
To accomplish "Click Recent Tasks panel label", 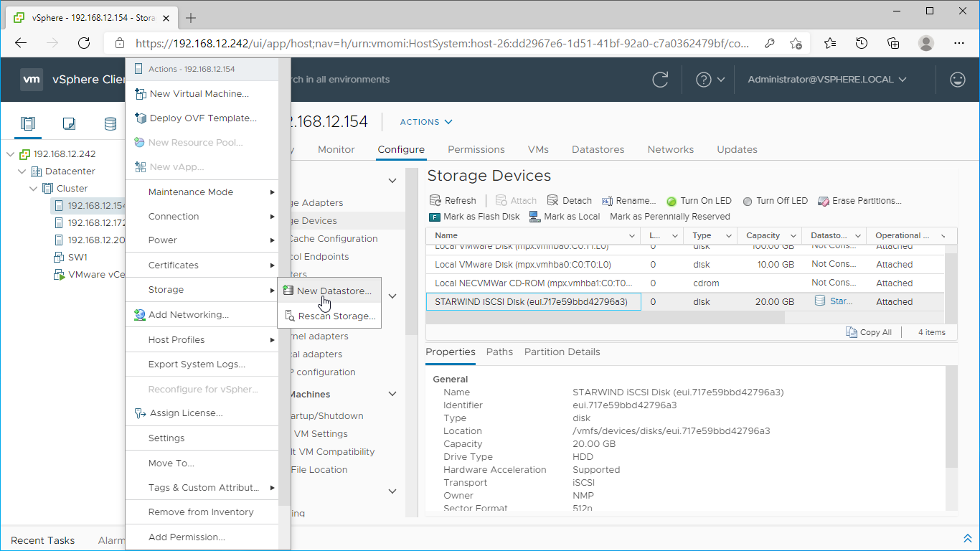I will click(43, 540).
